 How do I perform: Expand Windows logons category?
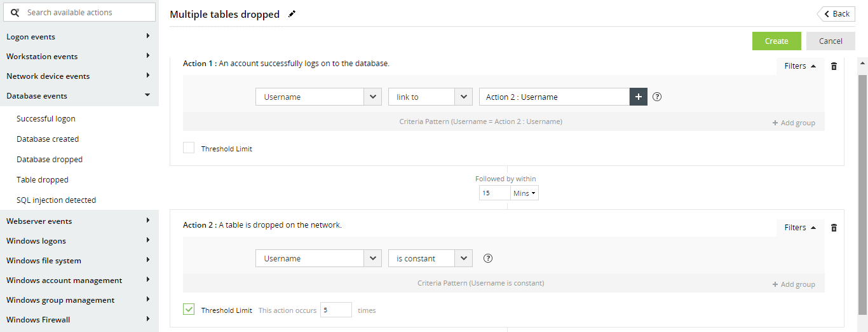79,241
